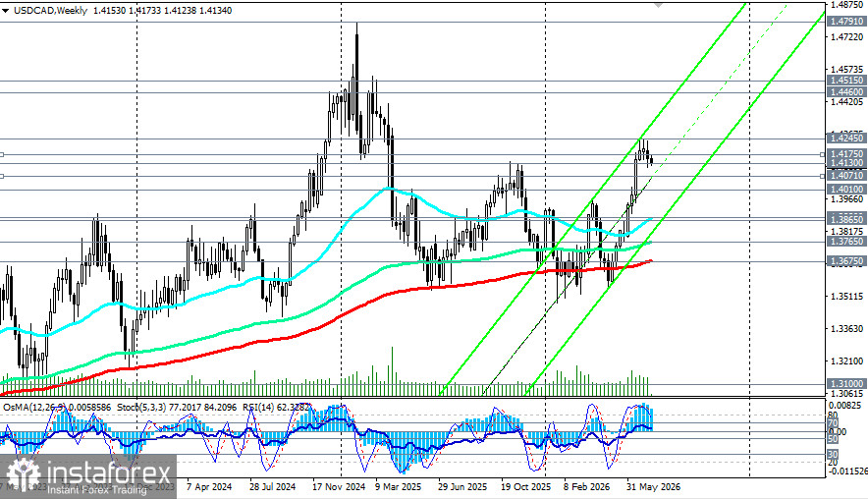868x499 pixels.
Task: Click the 1.35115 price axis value
Action: 847,297
